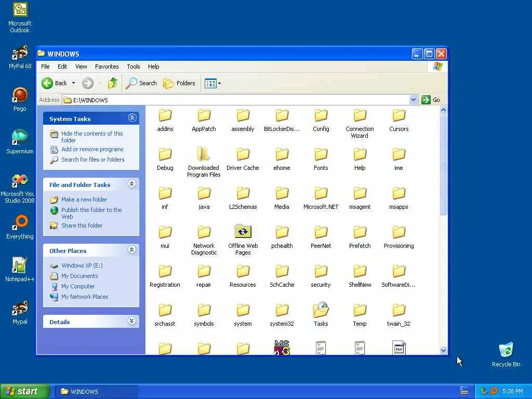Select the Cursors folder
Viewport: 532px width, 399px height.
click(x=398, y=119)
